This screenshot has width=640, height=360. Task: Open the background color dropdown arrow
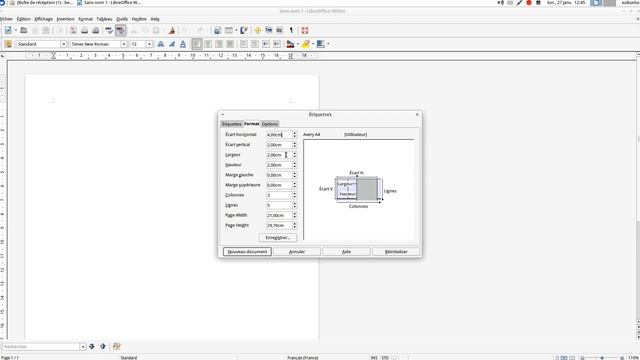pos(328,44)
